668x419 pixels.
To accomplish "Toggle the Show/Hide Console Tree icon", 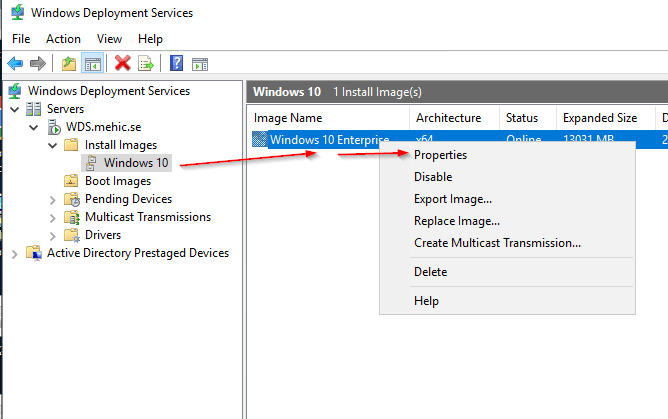I will tap(92, 63).
